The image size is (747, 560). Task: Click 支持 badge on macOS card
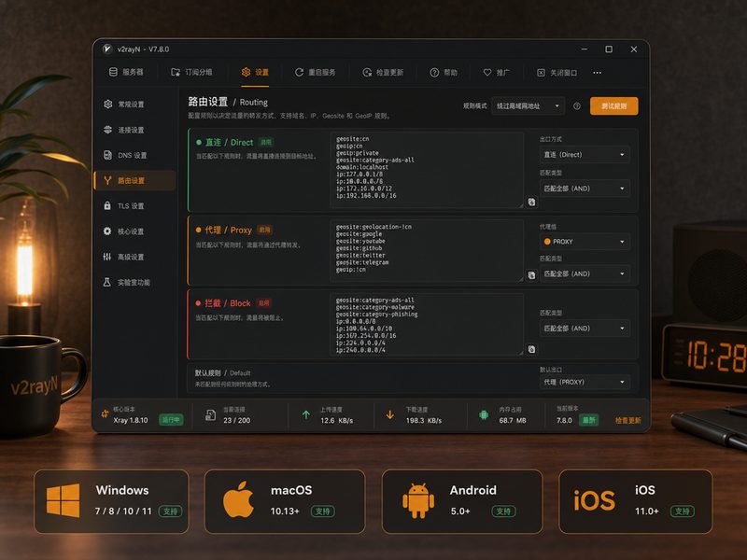point(323,511)
